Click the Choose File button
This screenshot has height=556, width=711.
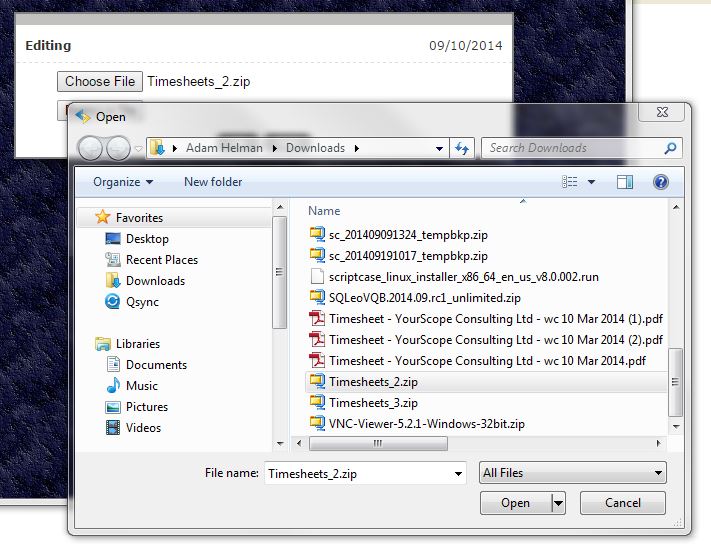coord(100,81)
